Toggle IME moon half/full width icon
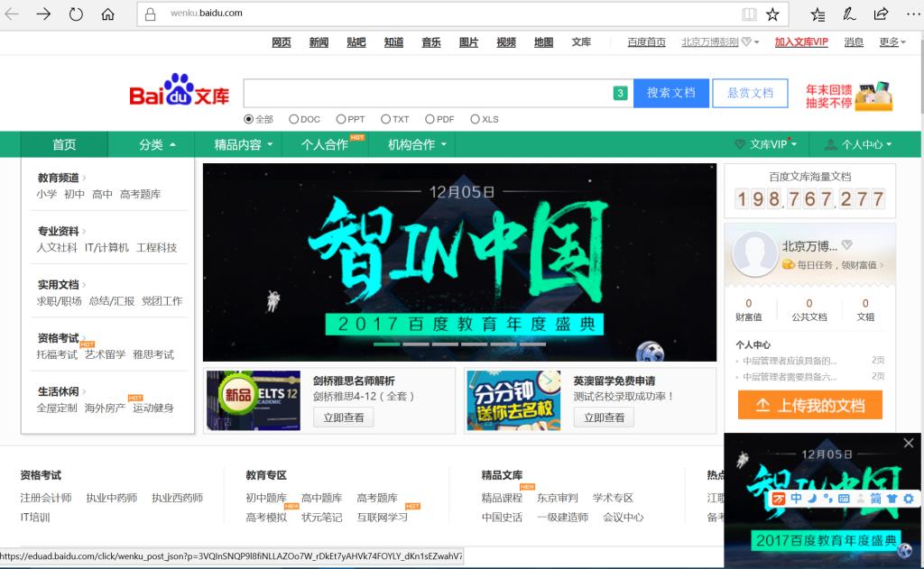This screenshot has width=924, height=569. coord(812,499)
